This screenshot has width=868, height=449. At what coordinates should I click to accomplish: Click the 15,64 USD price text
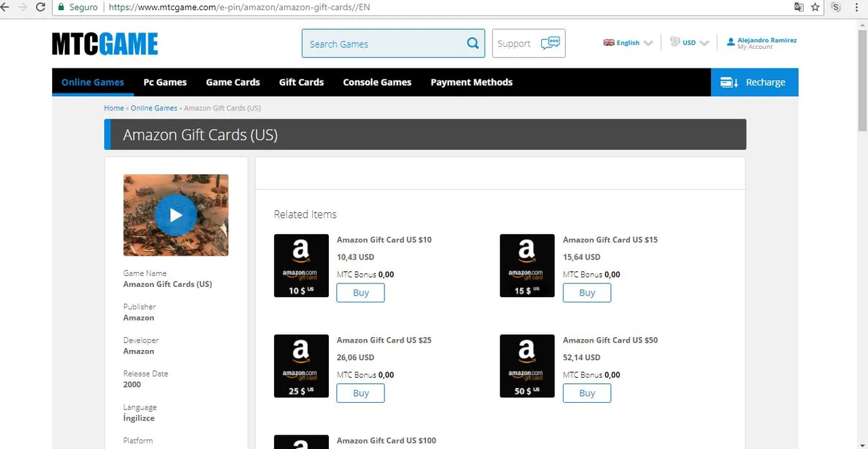pos(581,257)
